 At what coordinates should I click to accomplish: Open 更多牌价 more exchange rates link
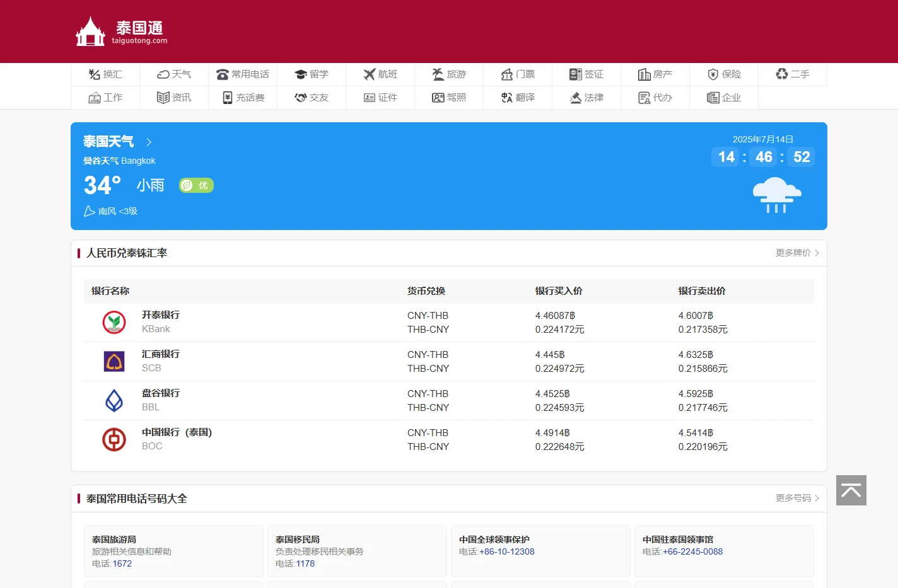tap(797, 253)
